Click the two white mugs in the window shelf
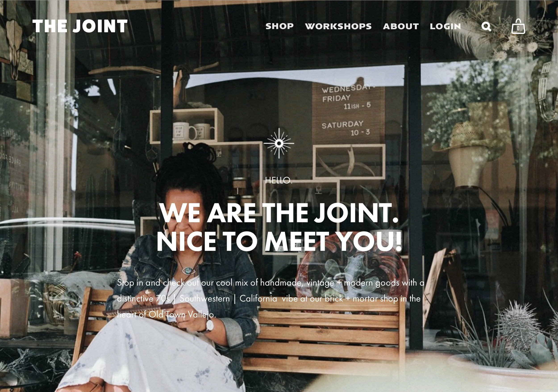The image size is (558, 392). pyautogui.click(x=194, y=131)
